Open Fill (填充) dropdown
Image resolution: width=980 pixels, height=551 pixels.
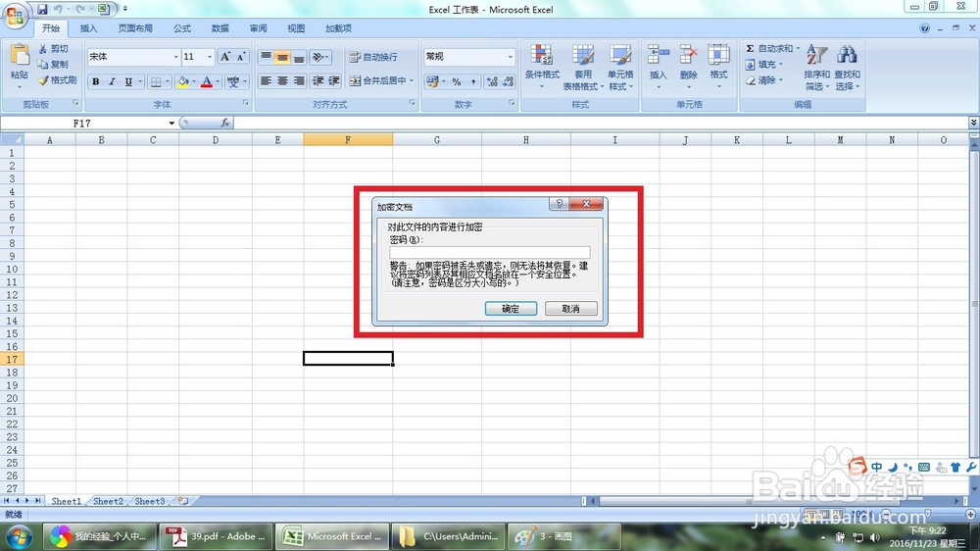pyautogui.click(x=764, y=65)
